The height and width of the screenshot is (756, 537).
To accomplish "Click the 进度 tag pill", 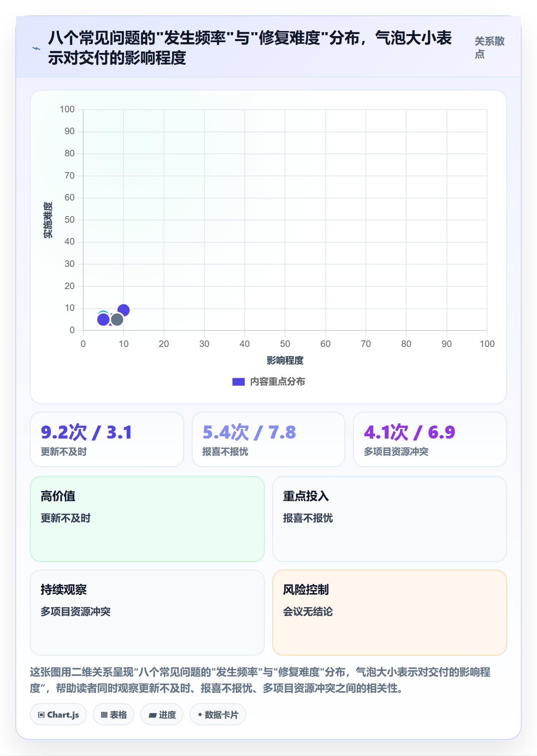I will pos(162,715).
